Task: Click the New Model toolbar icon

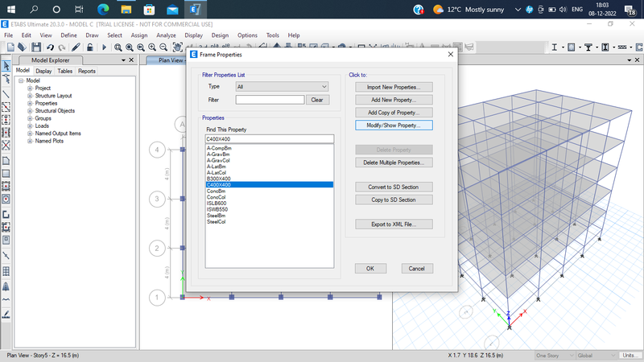Action: (10, 47)
